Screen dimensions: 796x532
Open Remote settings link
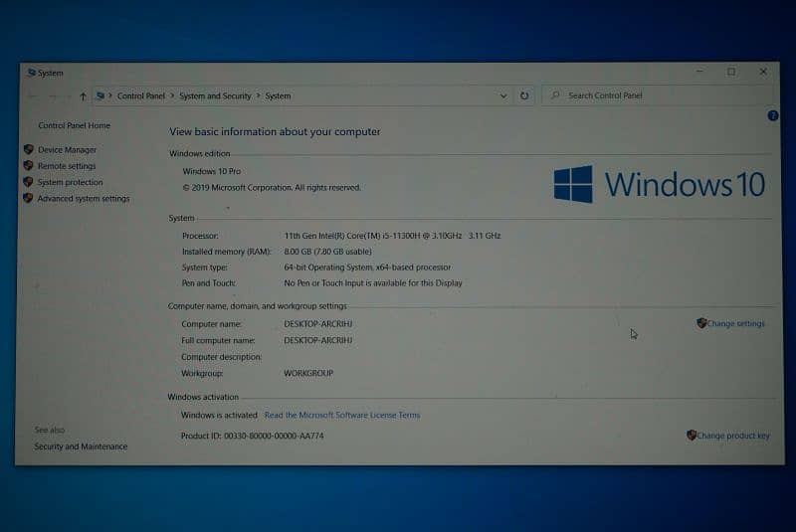coord(67,166)
